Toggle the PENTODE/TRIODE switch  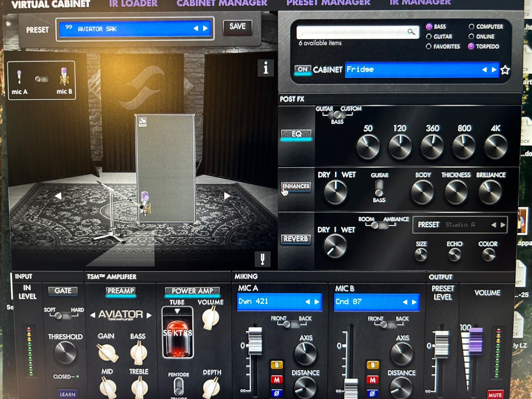tap(178, 386)
